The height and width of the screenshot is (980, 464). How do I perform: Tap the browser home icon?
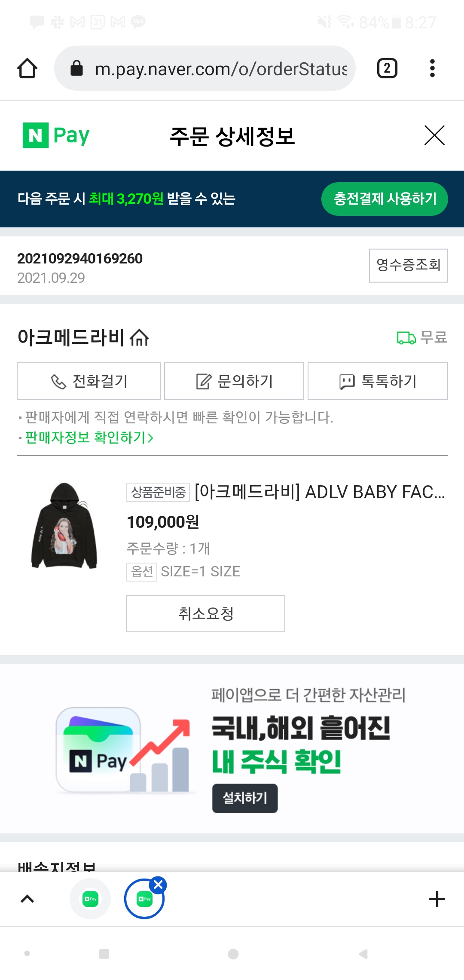point(27,68)
